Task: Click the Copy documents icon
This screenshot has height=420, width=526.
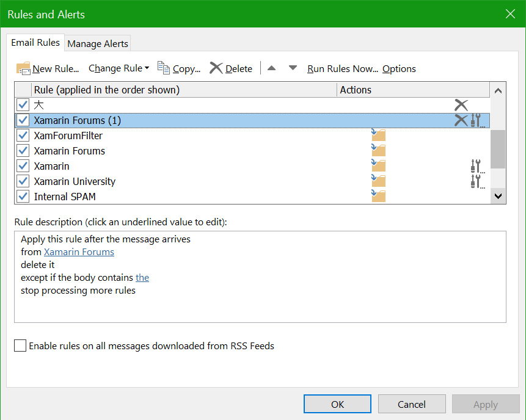Action: click(x=164, y=68)
